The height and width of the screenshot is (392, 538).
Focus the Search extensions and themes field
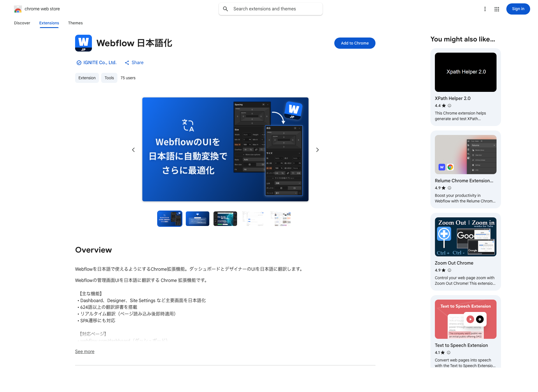(x=271, y=9)
